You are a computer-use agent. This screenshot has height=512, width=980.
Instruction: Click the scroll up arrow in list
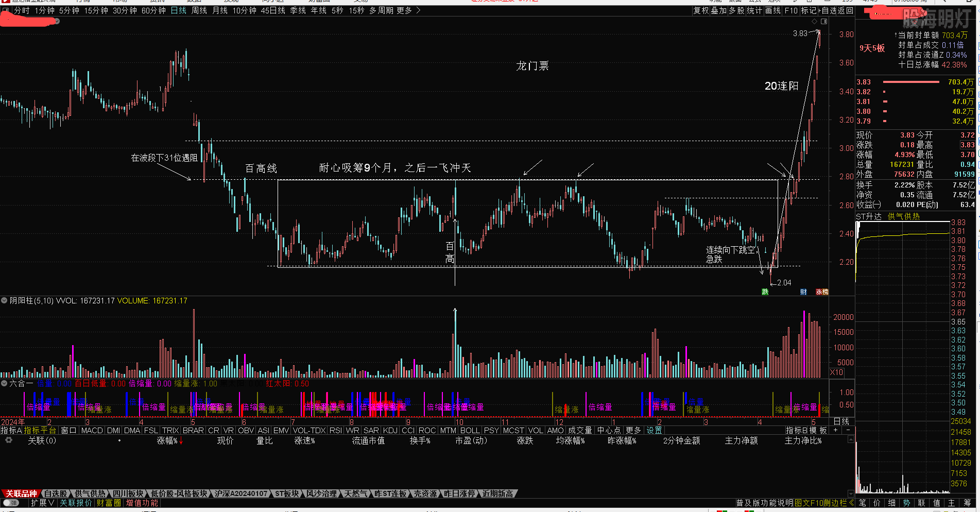tap(851, 439)
